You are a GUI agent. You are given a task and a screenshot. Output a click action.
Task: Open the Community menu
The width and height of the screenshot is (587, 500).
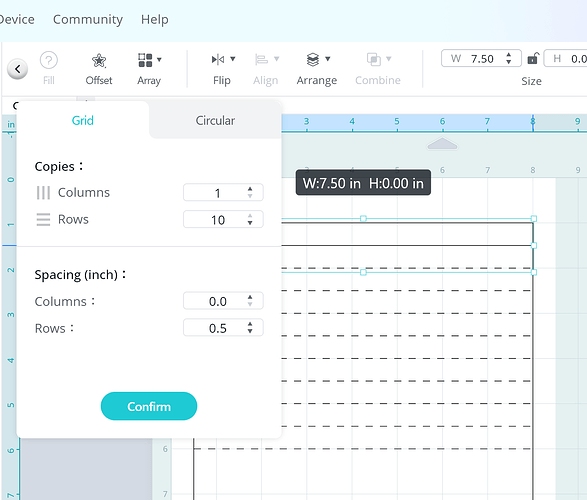pyautogui.click(x=88, y=19)
